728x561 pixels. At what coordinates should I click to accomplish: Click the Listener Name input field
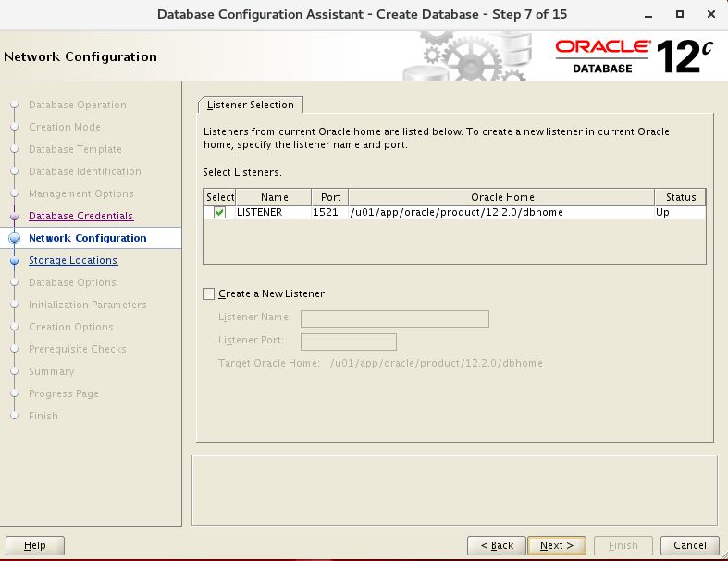[395, 318]
